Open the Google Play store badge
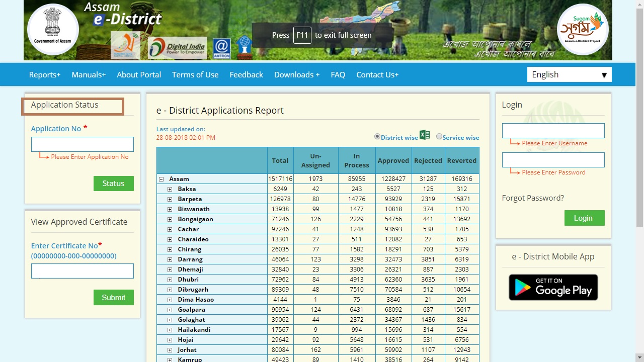 click(553, 287)
